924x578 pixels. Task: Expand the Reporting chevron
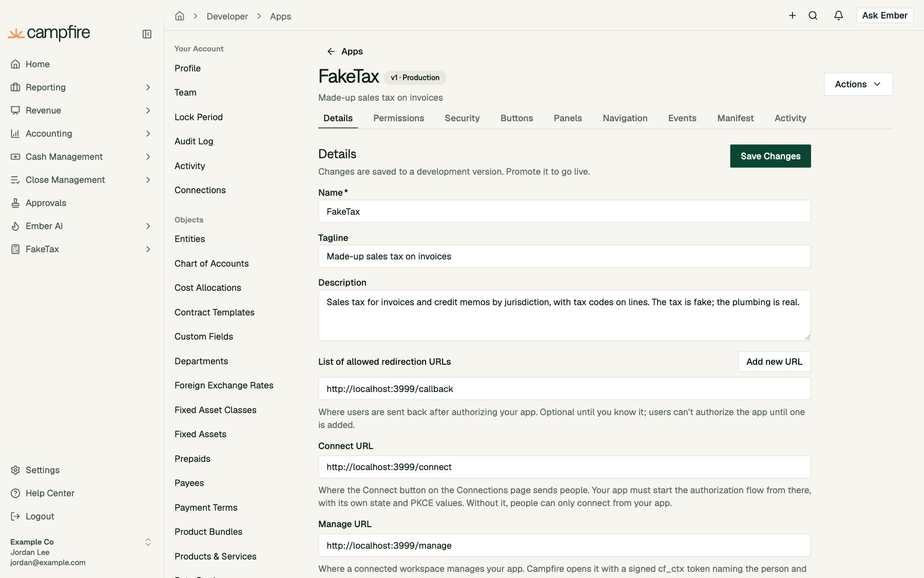148,87
